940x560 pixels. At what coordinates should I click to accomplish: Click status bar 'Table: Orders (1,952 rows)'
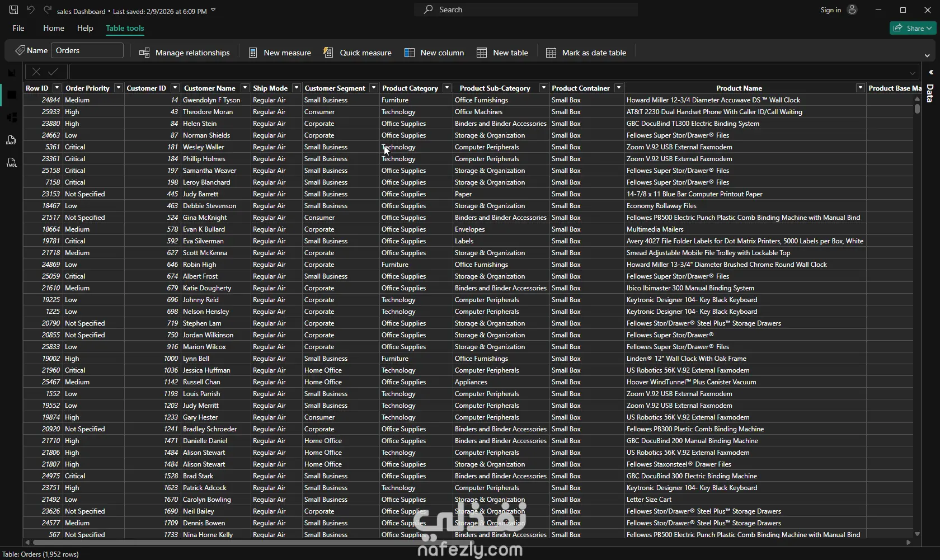(40, 554)
